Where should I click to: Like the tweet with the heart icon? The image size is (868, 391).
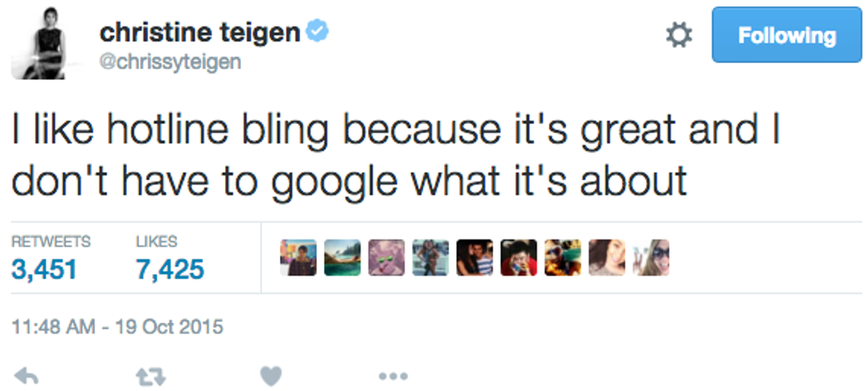tap(272, 376)
